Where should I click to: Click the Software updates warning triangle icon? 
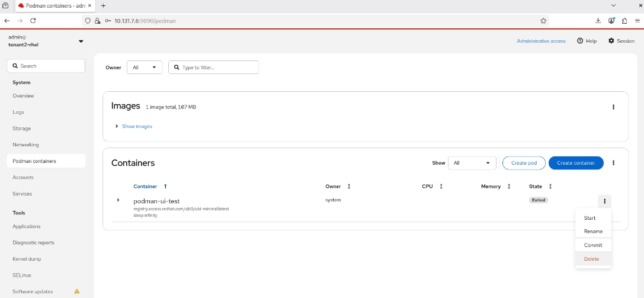coord(77,291)
